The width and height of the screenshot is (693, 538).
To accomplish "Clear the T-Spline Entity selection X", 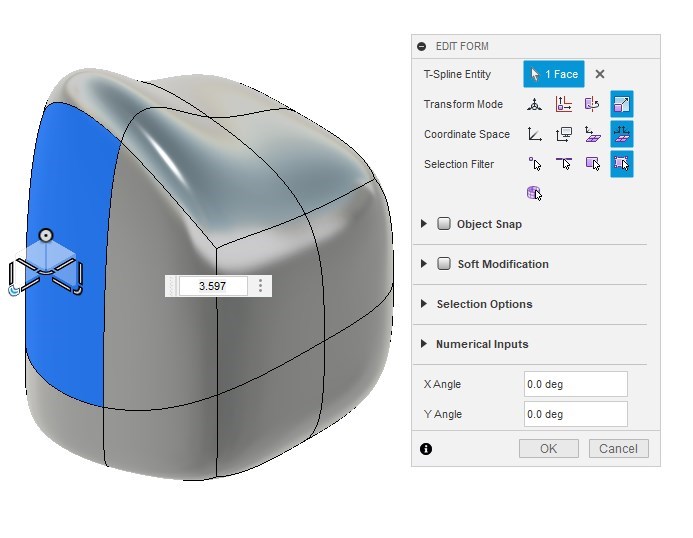I will [600, 74].
